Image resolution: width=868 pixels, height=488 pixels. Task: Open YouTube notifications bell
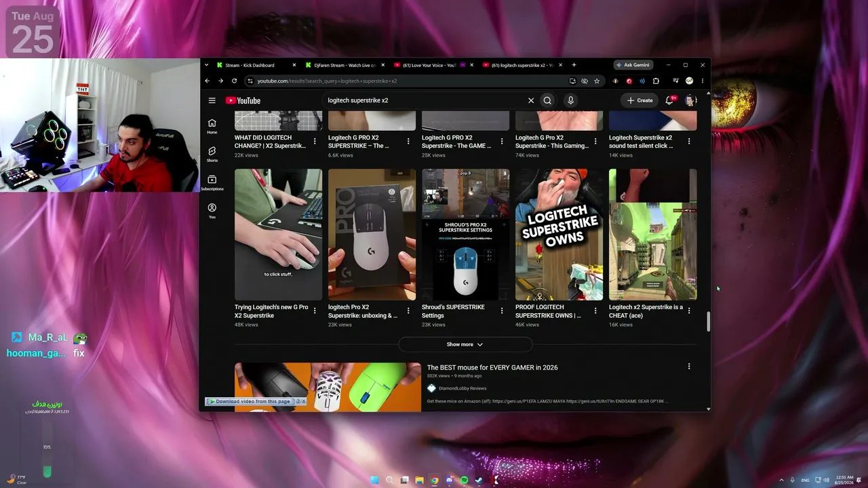(669, 100)
